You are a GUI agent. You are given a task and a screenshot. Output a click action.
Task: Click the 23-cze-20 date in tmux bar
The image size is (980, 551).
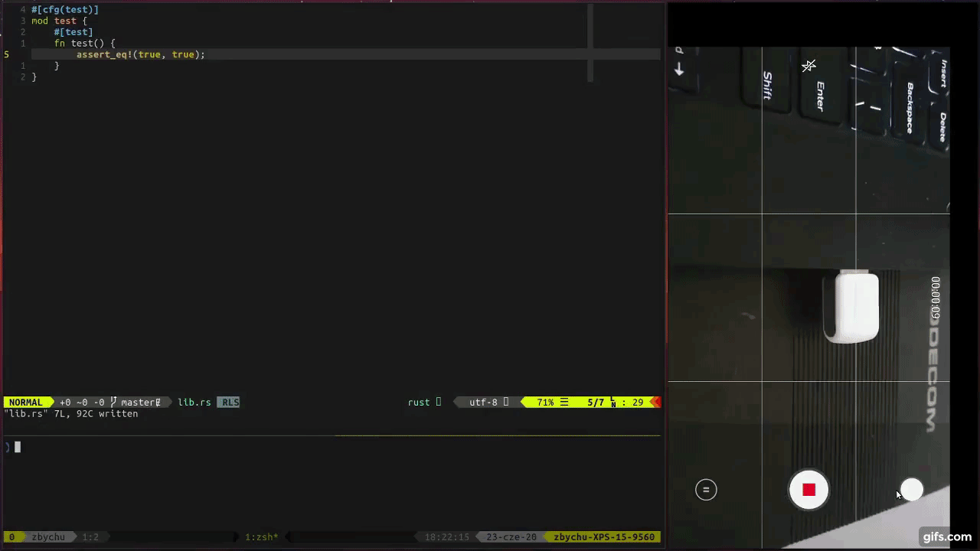(511, 536)
